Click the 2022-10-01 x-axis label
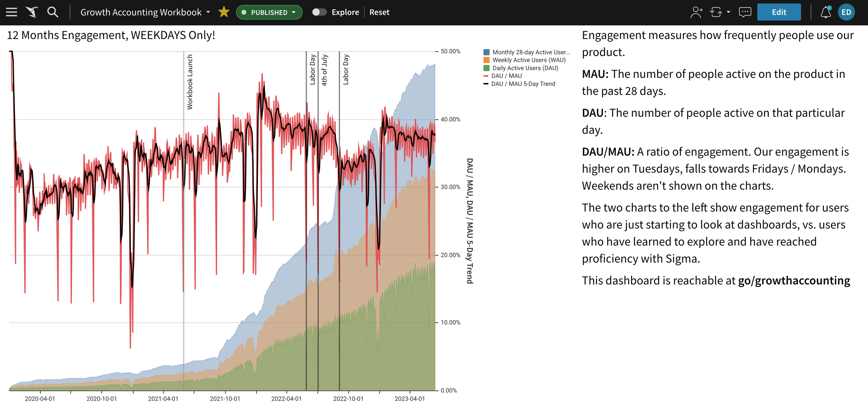The height and width of the screenshot is (417, 868). (348, 398)
